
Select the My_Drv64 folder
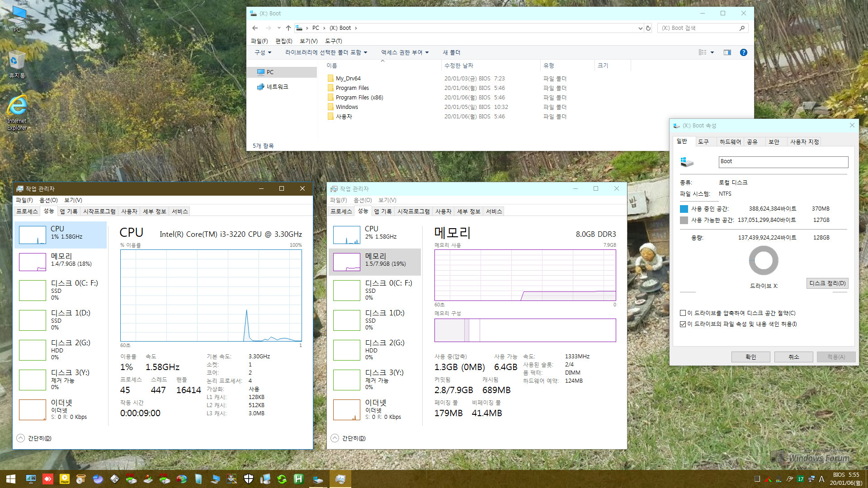(348, 79)
